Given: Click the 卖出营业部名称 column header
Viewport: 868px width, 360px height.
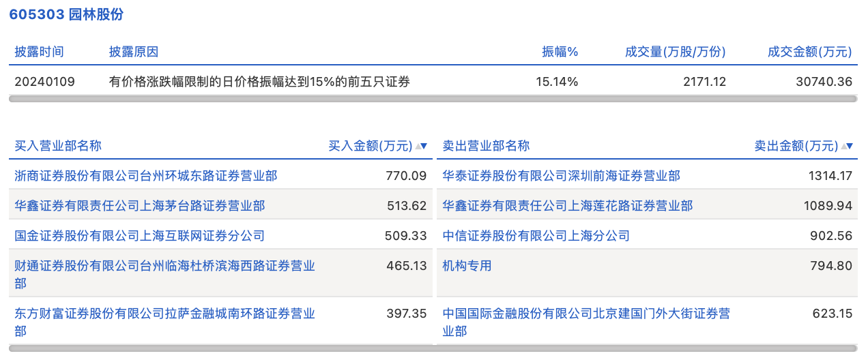Looking at the screenshot, I should tap(486, 146).
